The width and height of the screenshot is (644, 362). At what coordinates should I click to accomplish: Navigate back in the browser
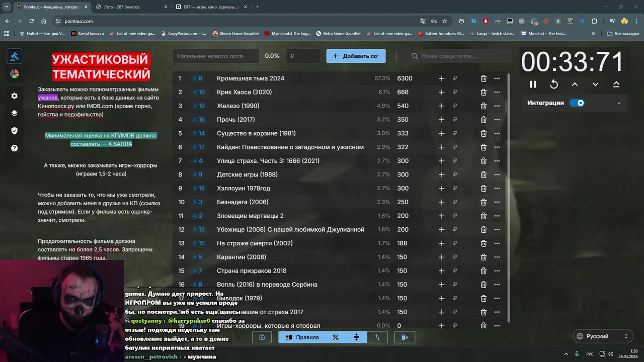(x=7, y=21)
